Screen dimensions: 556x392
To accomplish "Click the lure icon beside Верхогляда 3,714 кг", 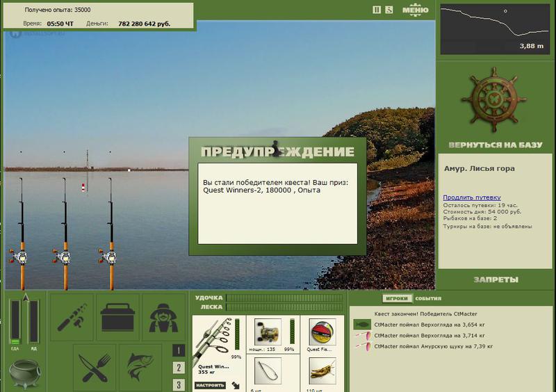I will (x=363, y=335).
